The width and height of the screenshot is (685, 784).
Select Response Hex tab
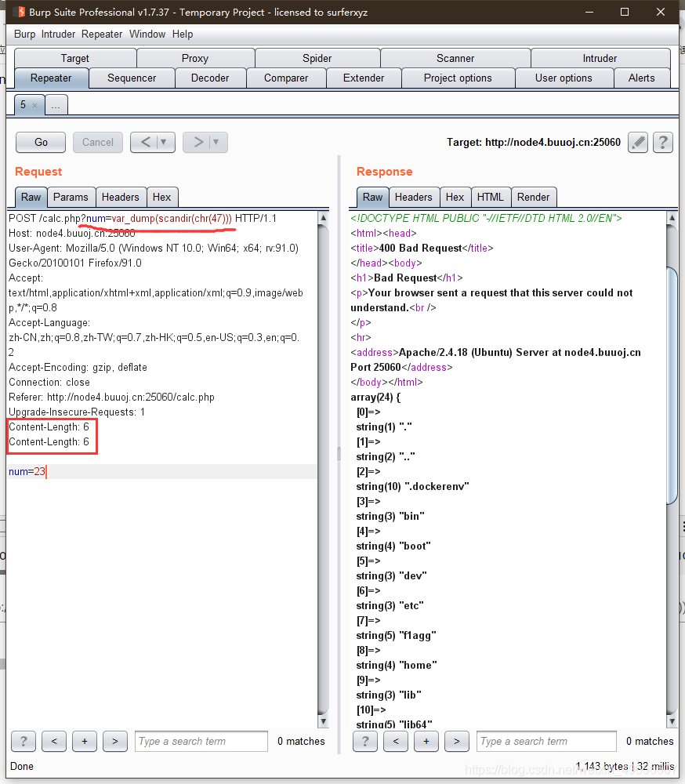[455, 197]
